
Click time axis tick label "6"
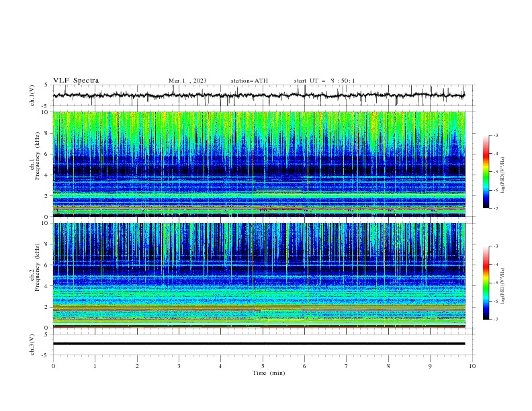304,366
